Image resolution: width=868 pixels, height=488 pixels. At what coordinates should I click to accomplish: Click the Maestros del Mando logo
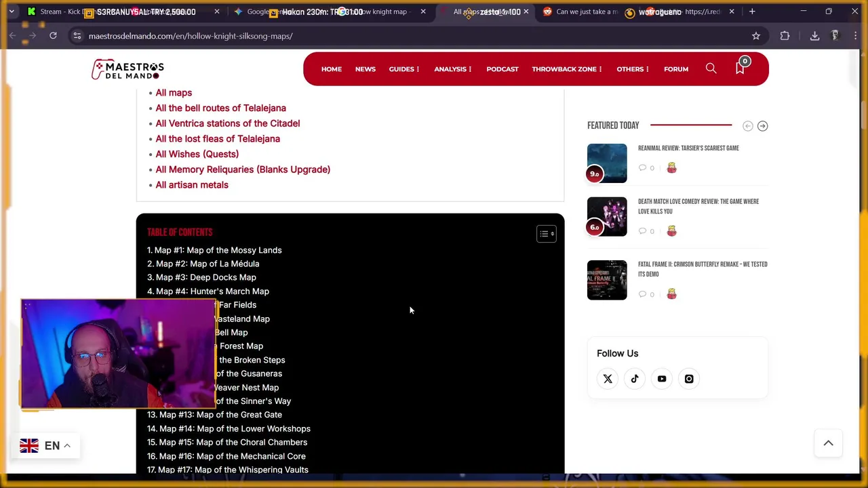(127, 69)
